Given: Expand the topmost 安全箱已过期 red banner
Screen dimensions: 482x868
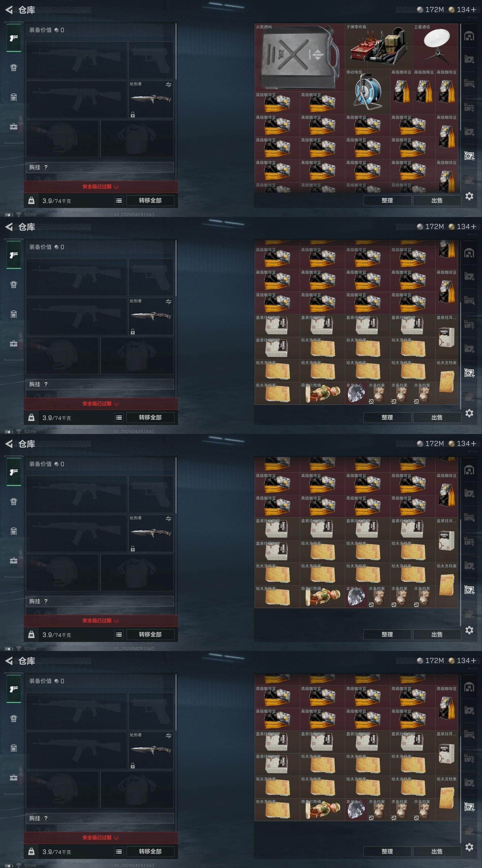Looking at the screenshot, I should point(101,187).
